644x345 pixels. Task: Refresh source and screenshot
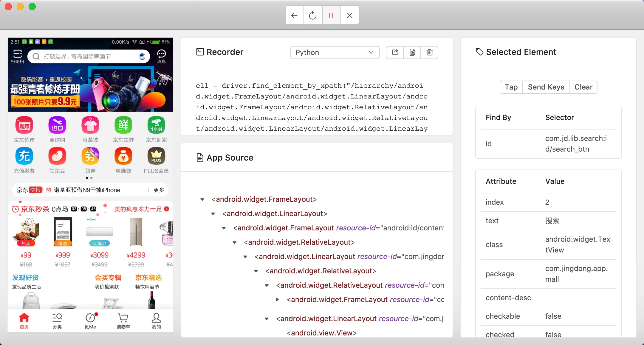click(x=313, y=15)
